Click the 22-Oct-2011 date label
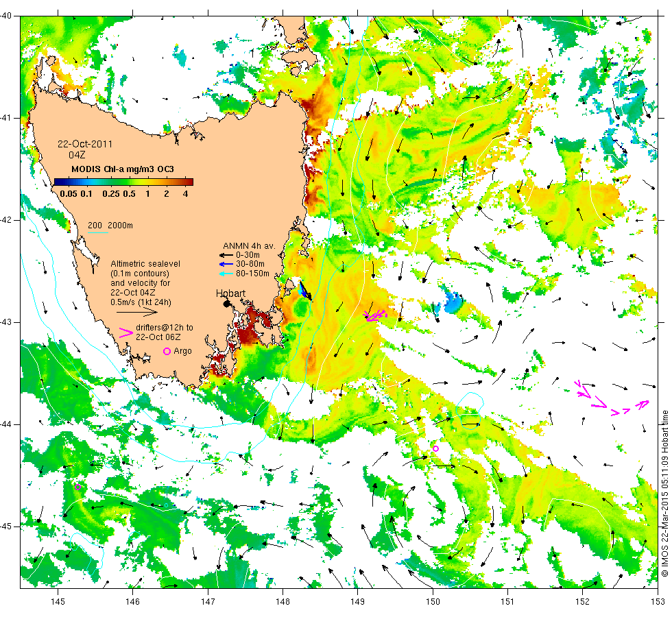 click(85, 144)
